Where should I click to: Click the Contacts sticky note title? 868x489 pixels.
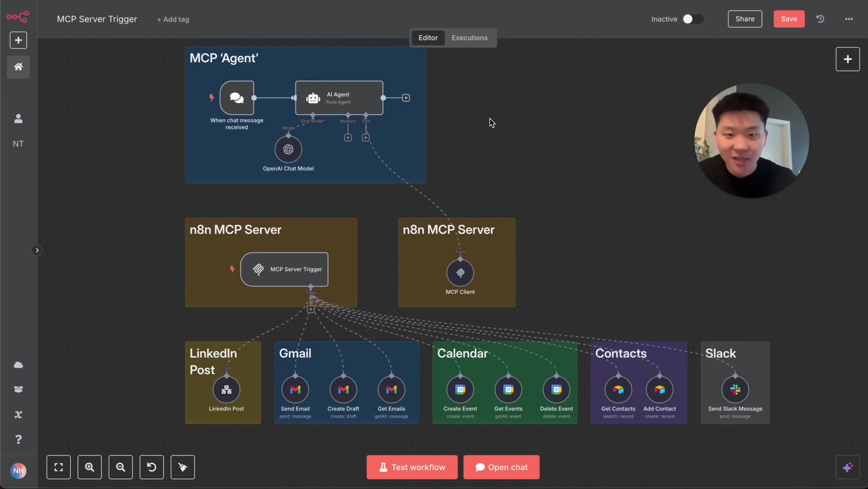(621, 354)
